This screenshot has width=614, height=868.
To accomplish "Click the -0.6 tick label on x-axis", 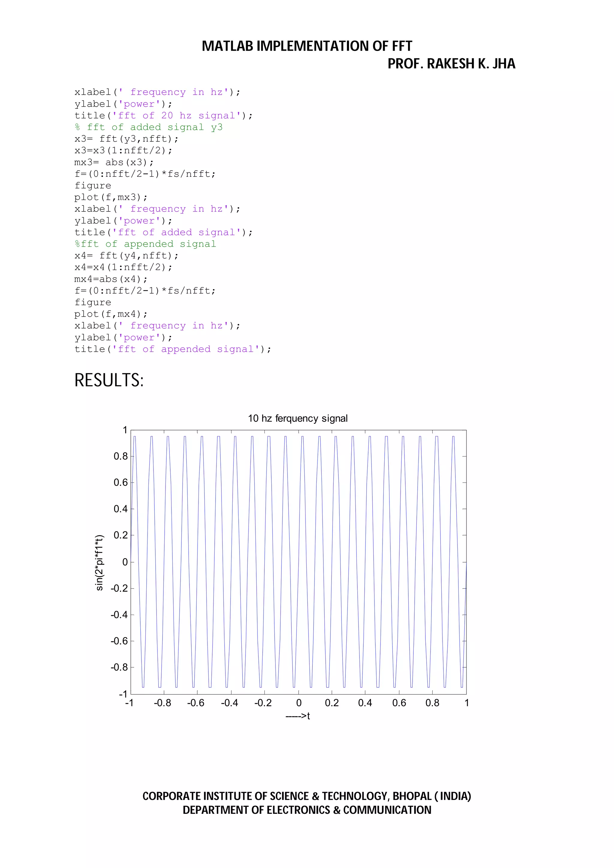I will click(195, 703).
